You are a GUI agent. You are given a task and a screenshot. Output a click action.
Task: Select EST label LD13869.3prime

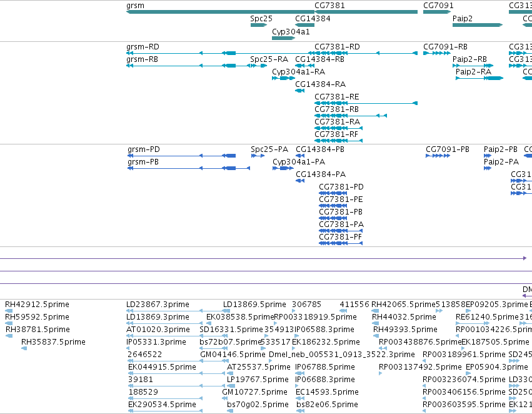[x=158, y=317]
